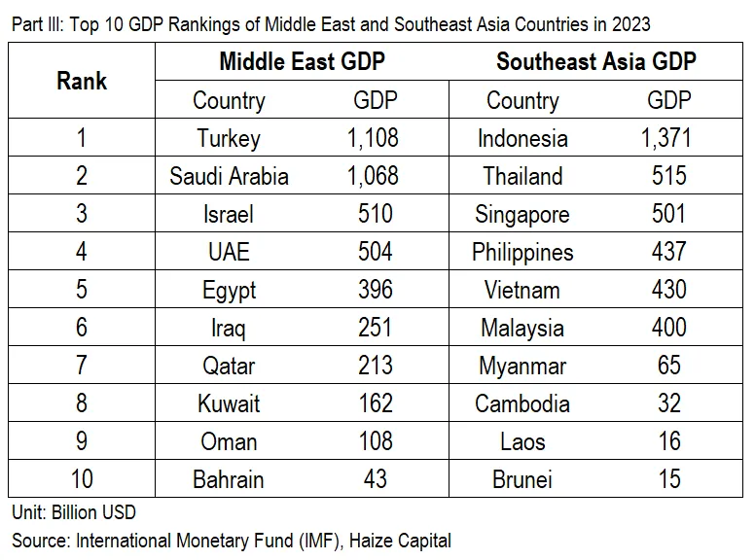Click the Rank column header
Image resolution: width=755 pixels, height=560 pixels.
tap(82, 81)
